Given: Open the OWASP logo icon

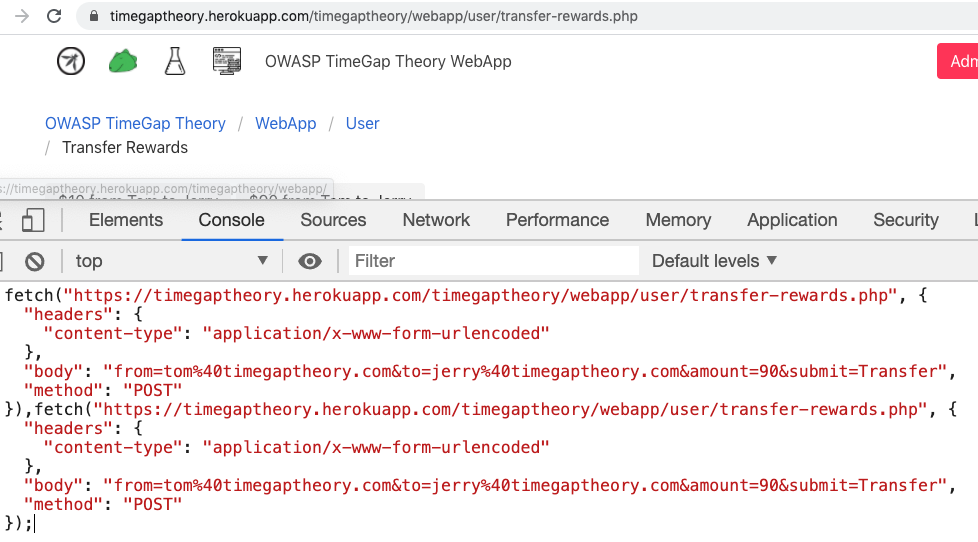Looking at the screenshot, I should coord(70,61).
